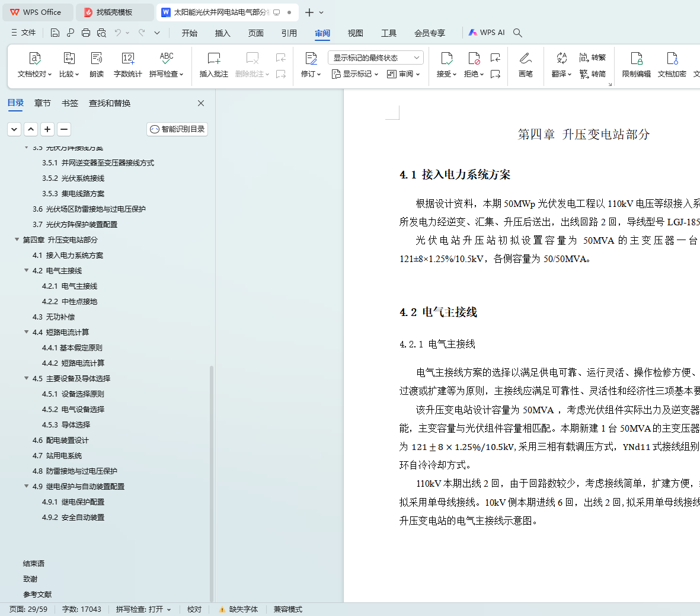
Task: Open 限制编辑 restrict editing
Action: (636, 65)
